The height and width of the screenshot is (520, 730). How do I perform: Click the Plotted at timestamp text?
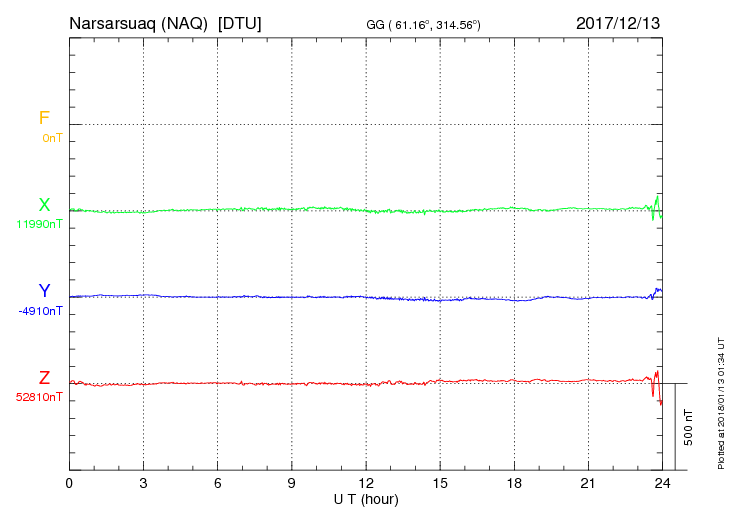pyautogui.click(x=721, y=403)
